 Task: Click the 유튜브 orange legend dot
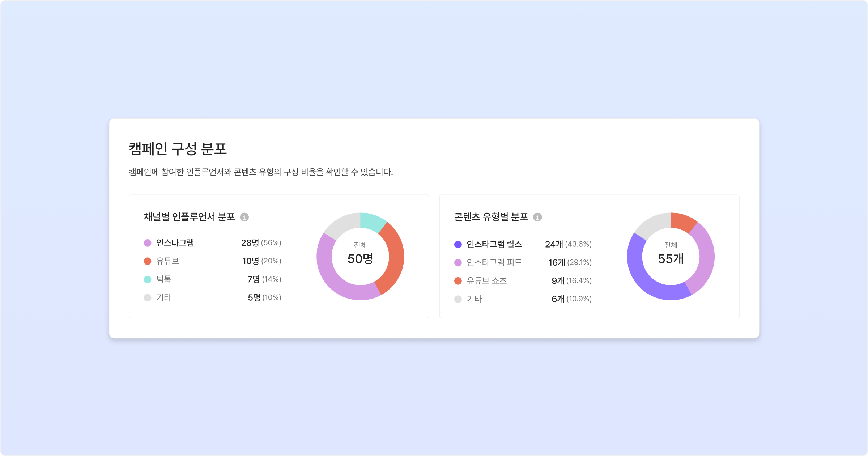tap(148, 261)
